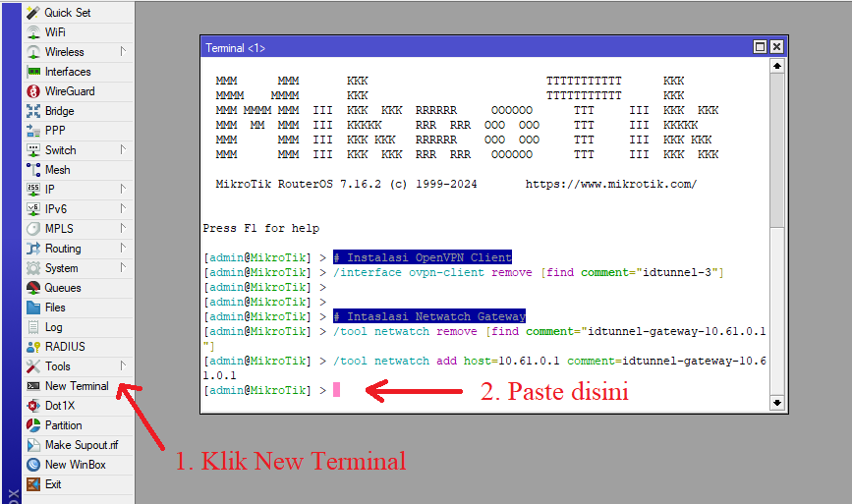Click the Make Supout.rif icon

[33, 445]
